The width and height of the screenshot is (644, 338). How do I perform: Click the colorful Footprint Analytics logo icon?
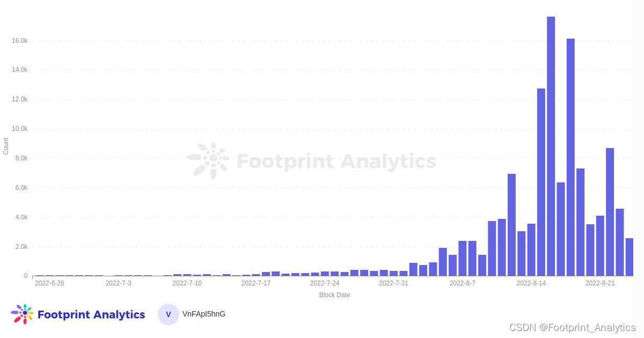[22, 314]
